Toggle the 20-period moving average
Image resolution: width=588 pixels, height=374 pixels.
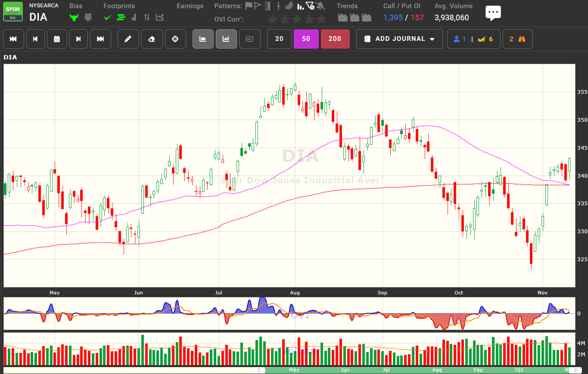coord(279,39)
